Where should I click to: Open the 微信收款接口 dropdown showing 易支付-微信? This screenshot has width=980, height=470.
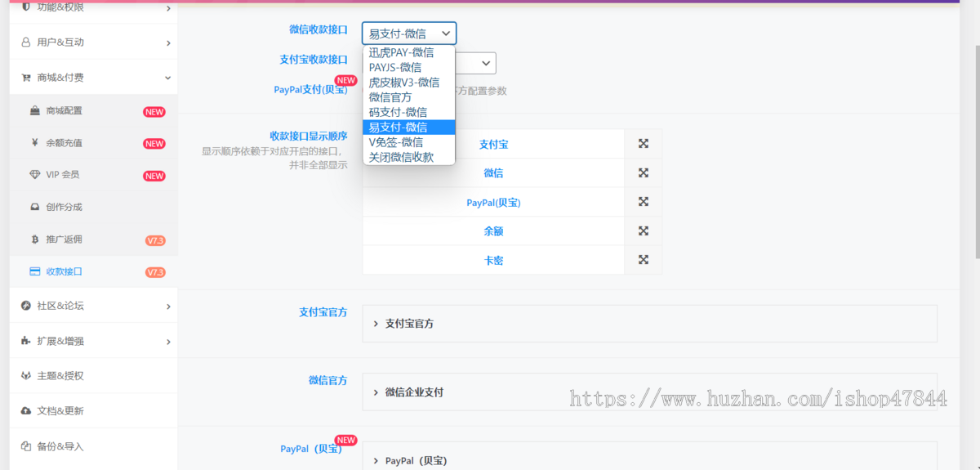pos(409,34)
